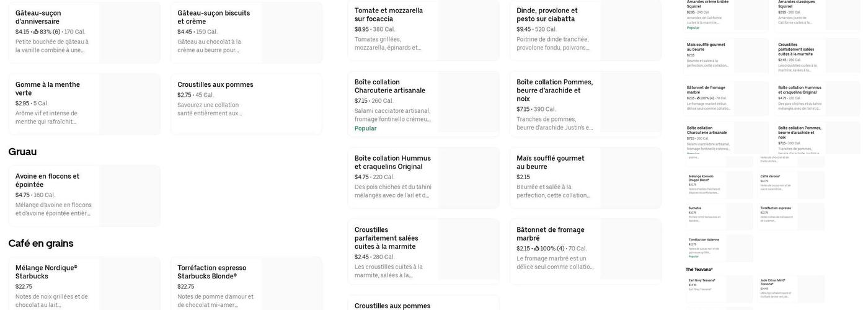Select the Torréfaction italienne coffee
This screenshot has height=310, width=868.
(x=719, y=247)
